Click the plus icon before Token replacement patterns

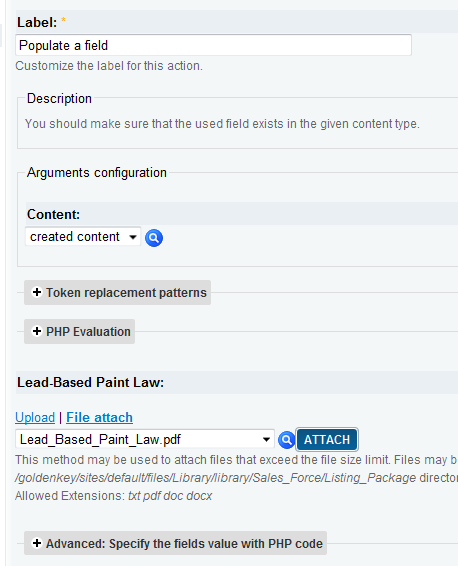(37, 292)
